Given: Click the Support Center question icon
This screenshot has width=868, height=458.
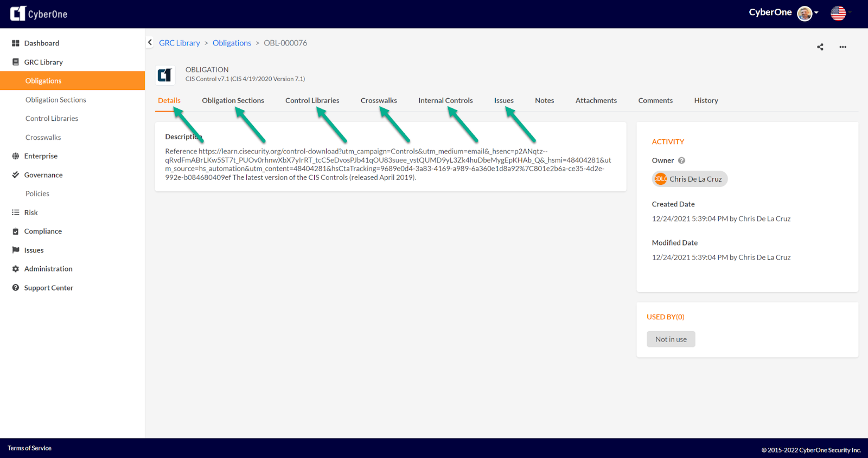Looking at the screenshot, I should [16, 288].
